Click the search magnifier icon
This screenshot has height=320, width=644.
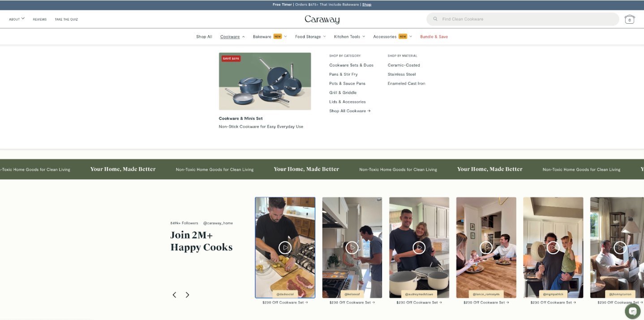tap(435, 19)
